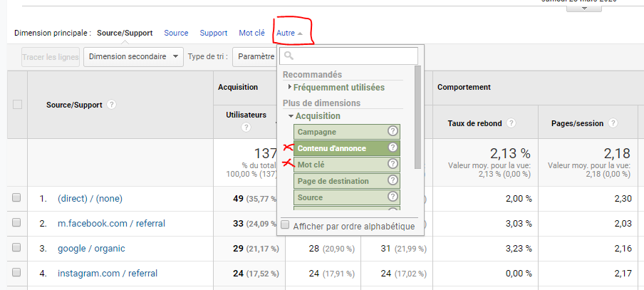The height and width of the screenshot is (290, 644).
Task: Click the Acquisition column group header
Action: pos(238,87)
